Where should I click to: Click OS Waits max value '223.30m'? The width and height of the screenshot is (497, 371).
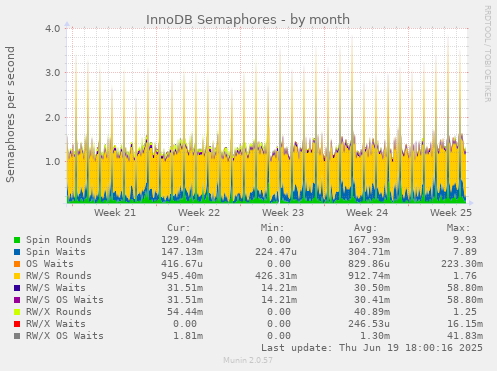(462, 264)
